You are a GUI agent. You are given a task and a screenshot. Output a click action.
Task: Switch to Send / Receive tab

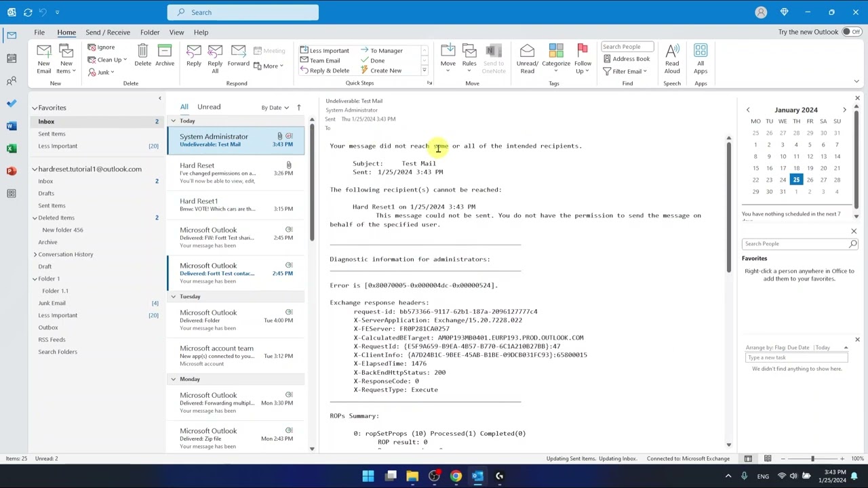pos(108,32)
